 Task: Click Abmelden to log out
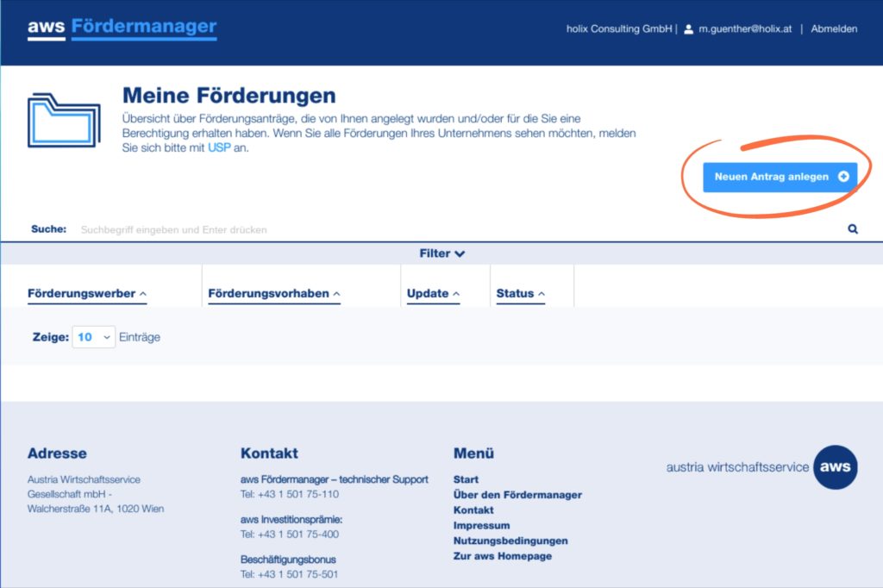[x=833, y=28]
